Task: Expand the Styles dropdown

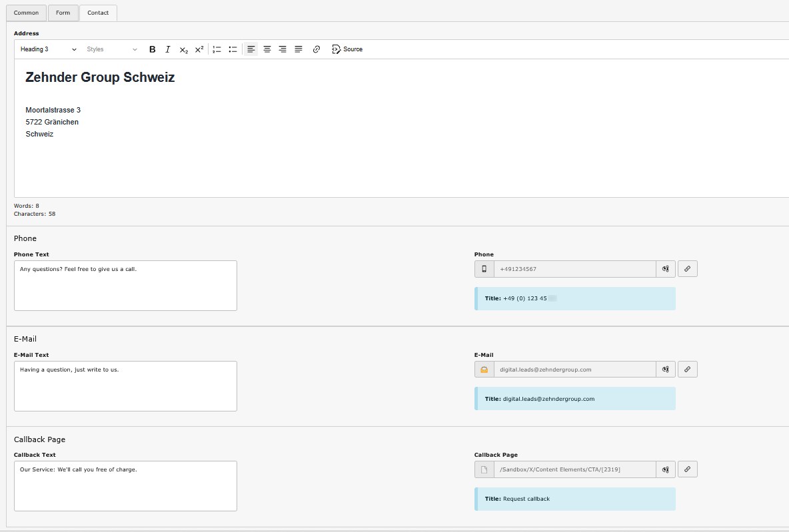Action: point(111,49)
